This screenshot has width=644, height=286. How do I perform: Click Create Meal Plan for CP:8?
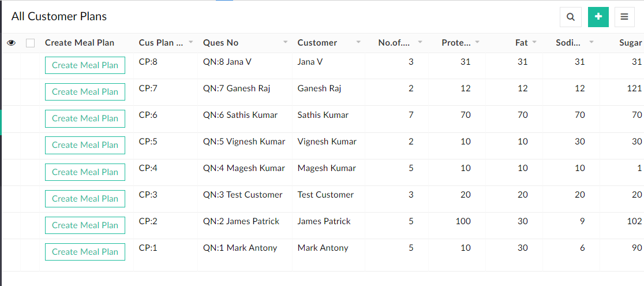point(85,65)
